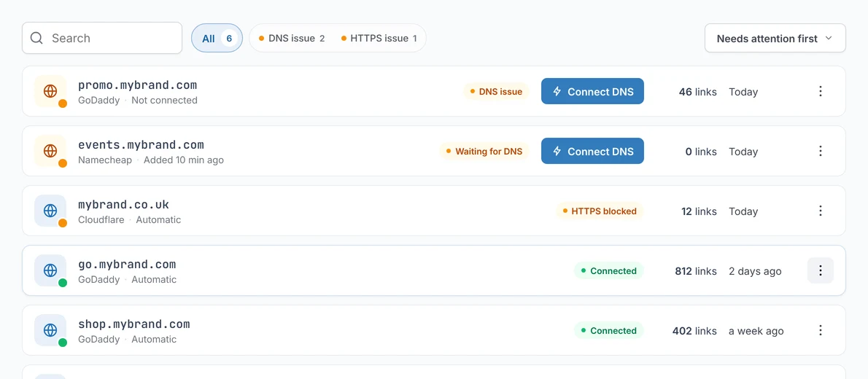Screen dimensions: 868x379
Task: Click the search magnifier icon
Action: pos(36,38)
